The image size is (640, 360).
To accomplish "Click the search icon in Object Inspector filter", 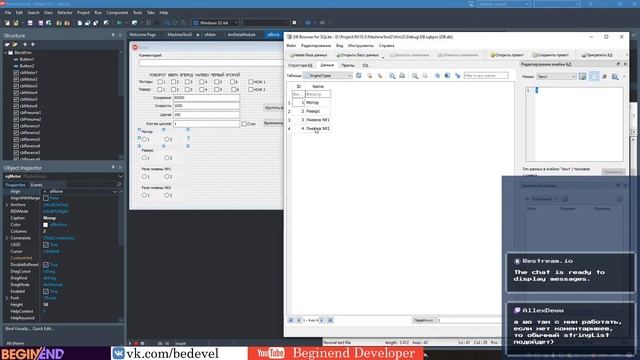I will [x=119, y=185].
